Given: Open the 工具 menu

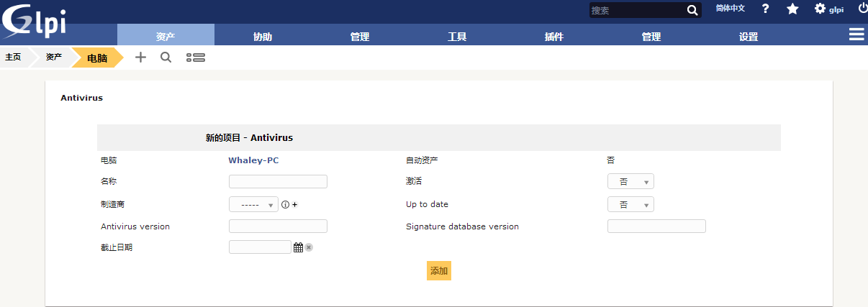Looking at the screenshot, I should pyautogui.click(x=457, y=37).
